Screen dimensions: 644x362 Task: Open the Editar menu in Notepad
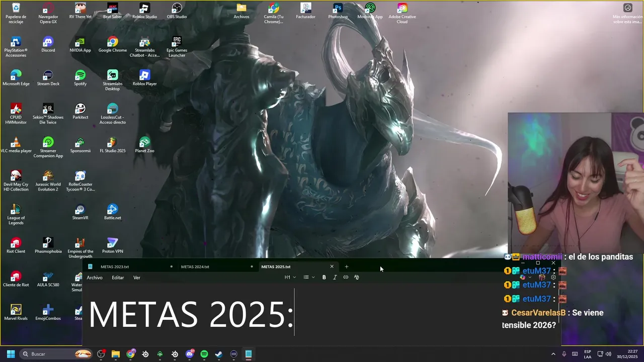[118, 278]
